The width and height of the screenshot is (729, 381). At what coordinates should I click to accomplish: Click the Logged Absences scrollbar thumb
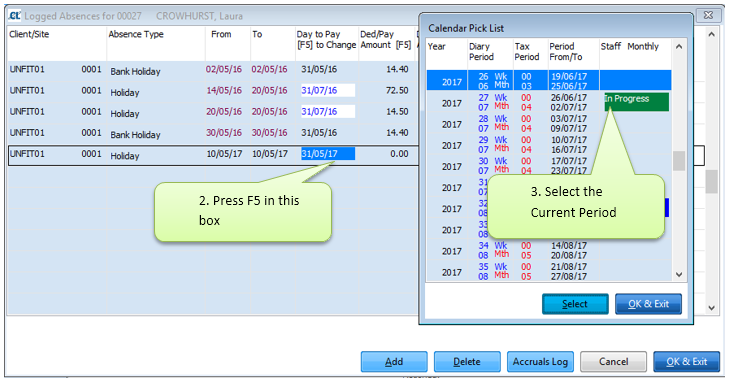point(711,181)
